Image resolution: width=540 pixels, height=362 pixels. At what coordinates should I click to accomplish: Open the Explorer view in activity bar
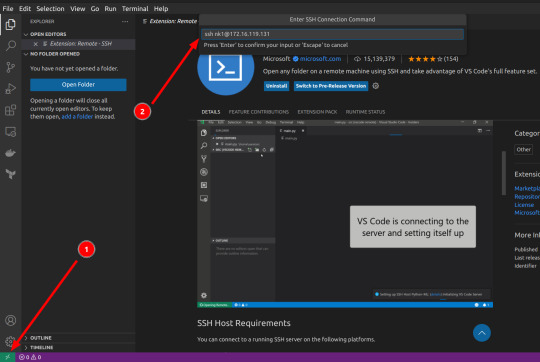(x=10, y=24)
